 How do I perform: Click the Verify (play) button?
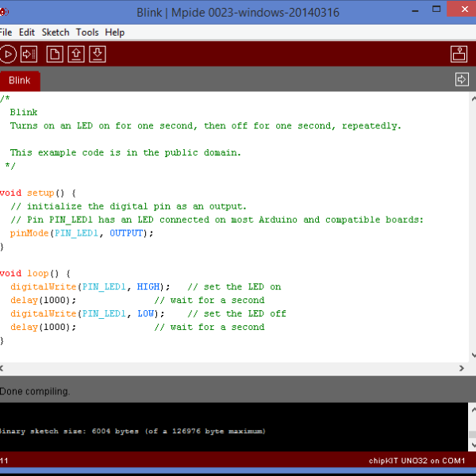(x=8, y=54)
